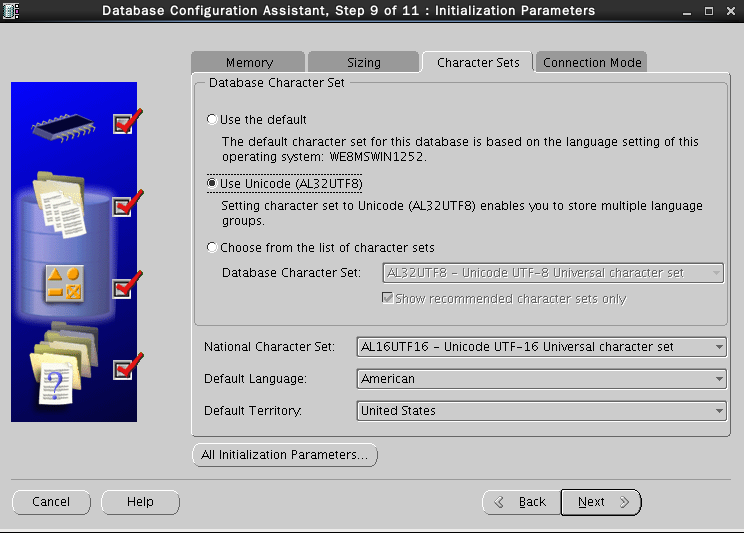Screen dimensions: 744x533
Task: Choose from the list of character sets
Action: point(211,248)
